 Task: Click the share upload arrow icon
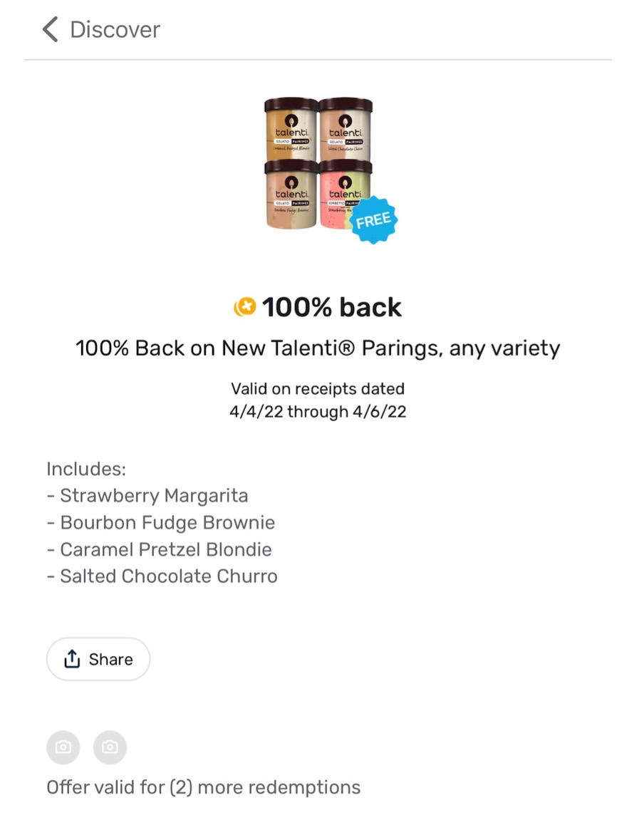coord(72,660)
